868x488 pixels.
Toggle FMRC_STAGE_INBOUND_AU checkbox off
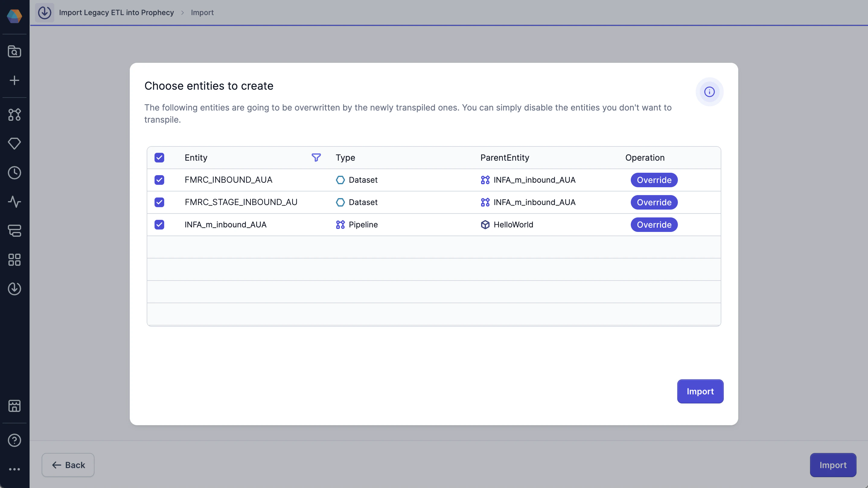(x=159, y=202)
